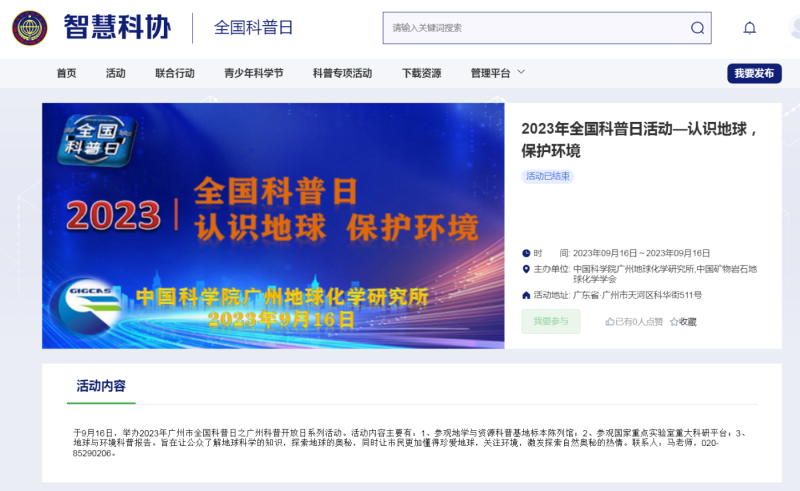The image size is (800, 491).
Task: Click the 智慧科协 round logo emblem
Action: 29,28
